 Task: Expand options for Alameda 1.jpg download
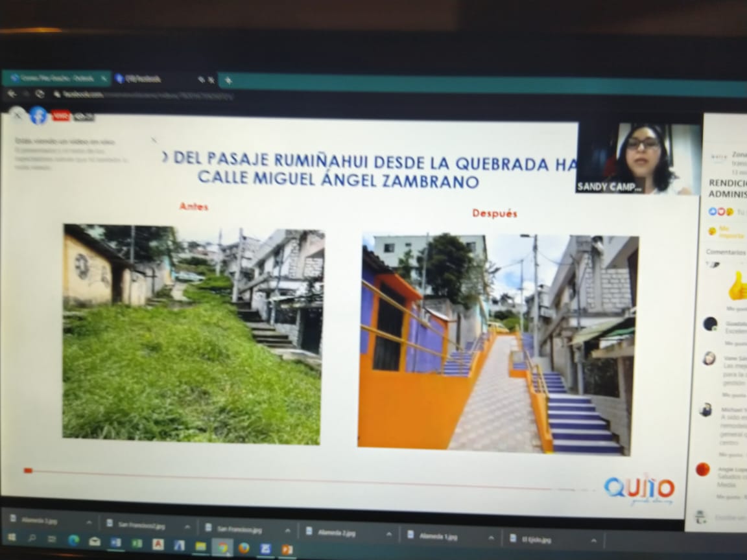coord(491,537)
